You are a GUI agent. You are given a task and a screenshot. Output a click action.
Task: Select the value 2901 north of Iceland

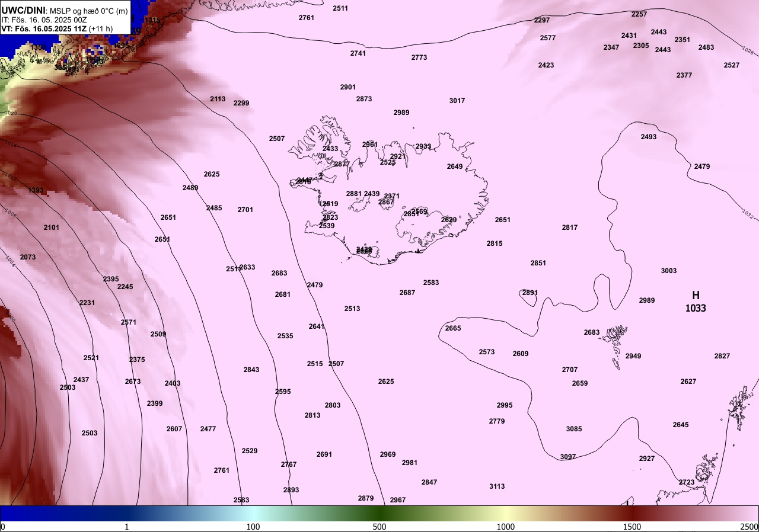pos(348,87)
